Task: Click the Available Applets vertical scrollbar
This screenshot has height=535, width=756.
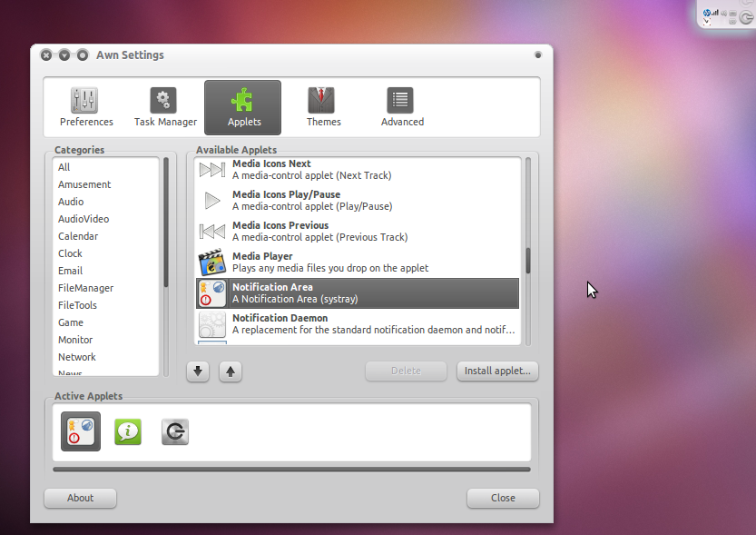Action: click(528, 261)
